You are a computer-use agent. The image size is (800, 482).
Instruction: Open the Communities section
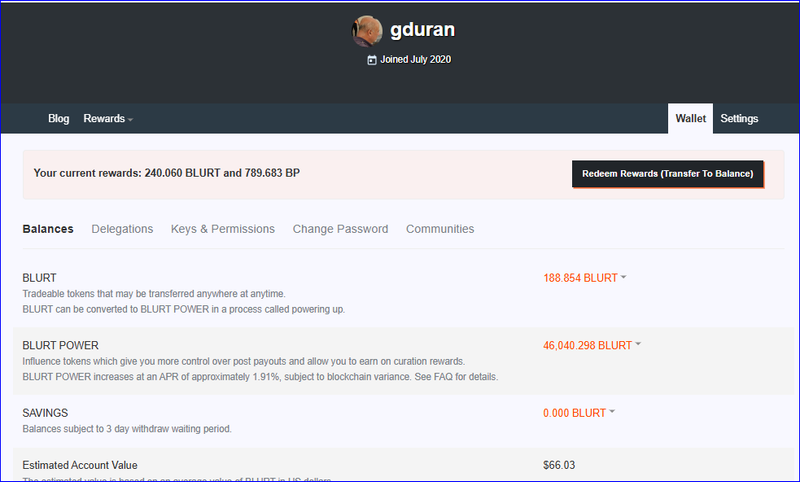click(x=440, y=229)
